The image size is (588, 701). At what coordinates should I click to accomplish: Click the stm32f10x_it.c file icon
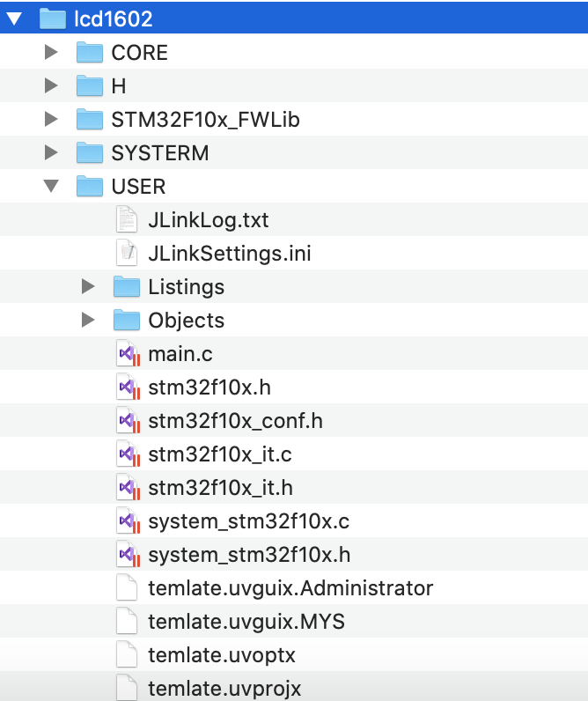pyautogui.click(x=129, y=454)
